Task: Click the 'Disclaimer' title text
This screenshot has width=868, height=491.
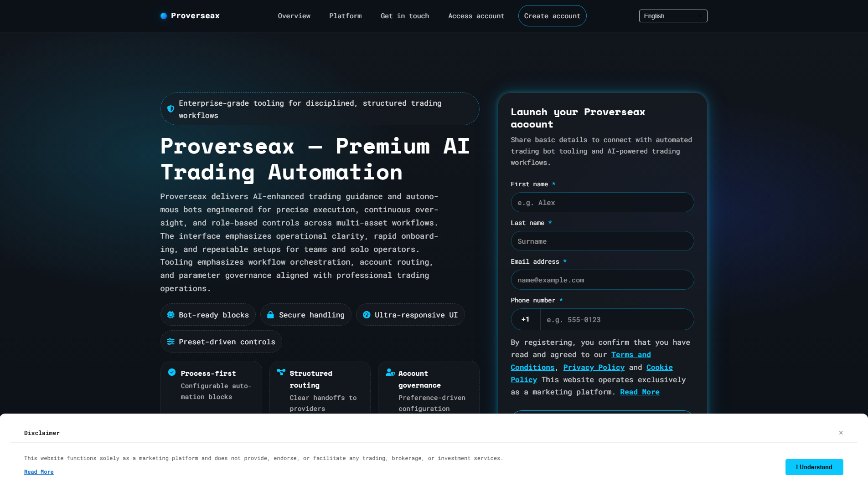Action: (42, 433)
